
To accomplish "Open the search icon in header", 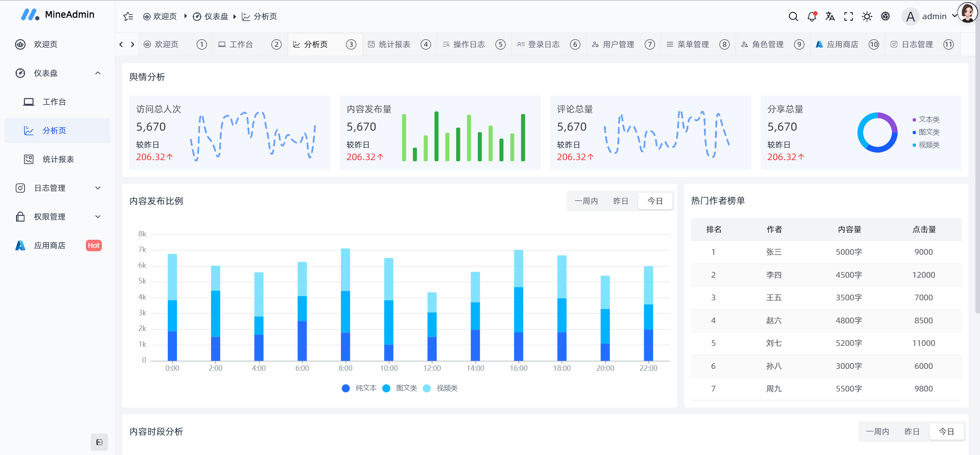I will coord(793,16).
